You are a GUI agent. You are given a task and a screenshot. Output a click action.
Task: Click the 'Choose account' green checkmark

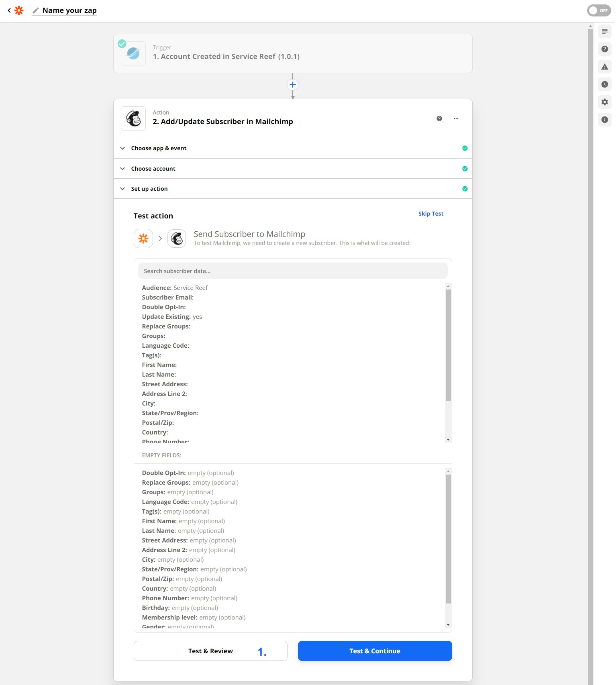click(x=465, y=169)
